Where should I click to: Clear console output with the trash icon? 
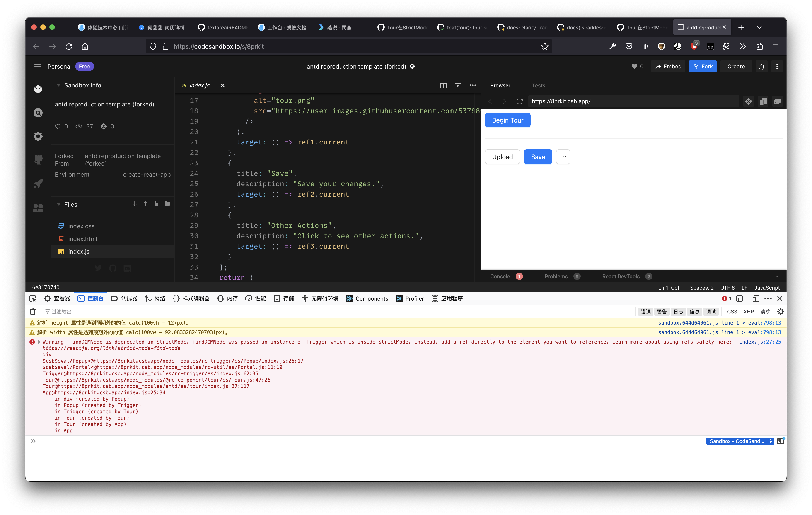[x=33, y=311]
